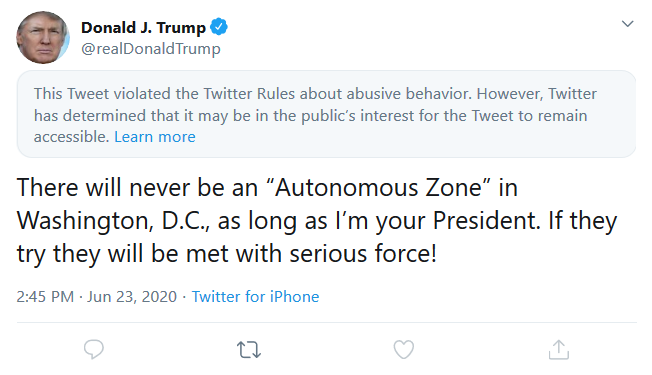Click the "serious force!" text in the tweet

coord(363,254)
